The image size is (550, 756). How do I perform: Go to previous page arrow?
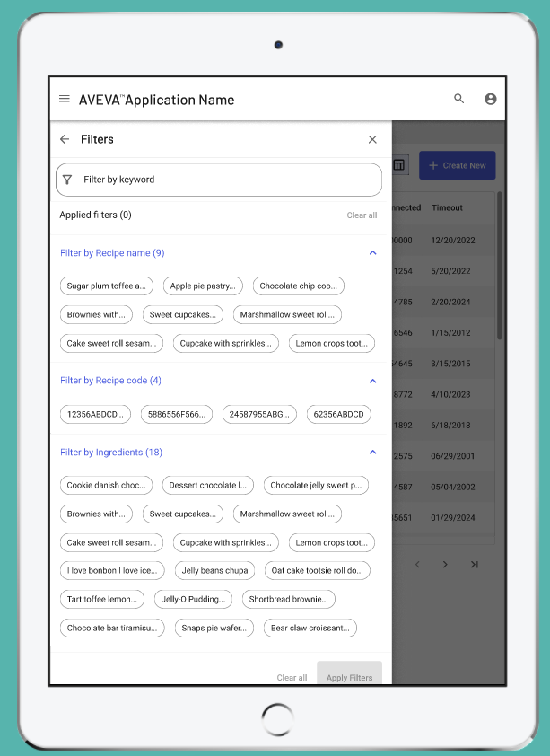417,564
